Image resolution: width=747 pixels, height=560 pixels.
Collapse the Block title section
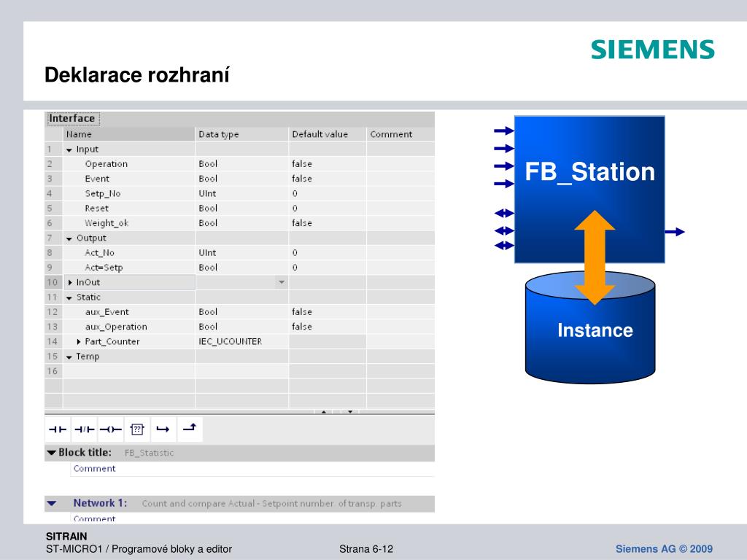coord(52,452)
